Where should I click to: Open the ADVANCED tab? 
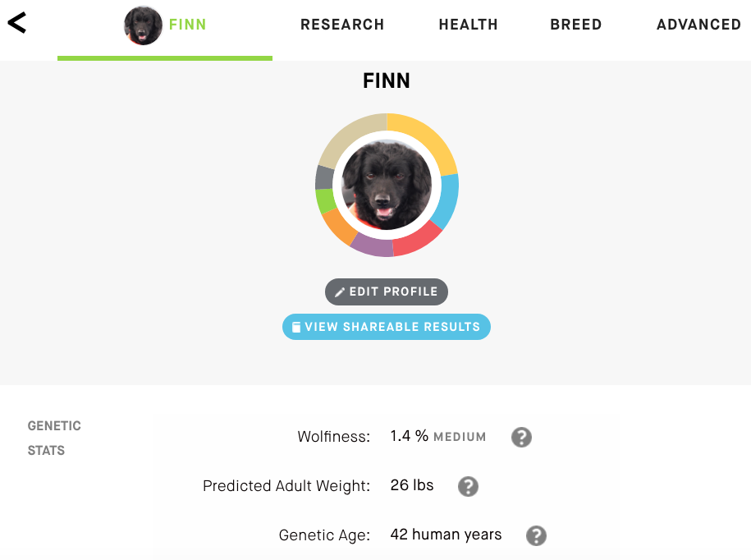698,25
